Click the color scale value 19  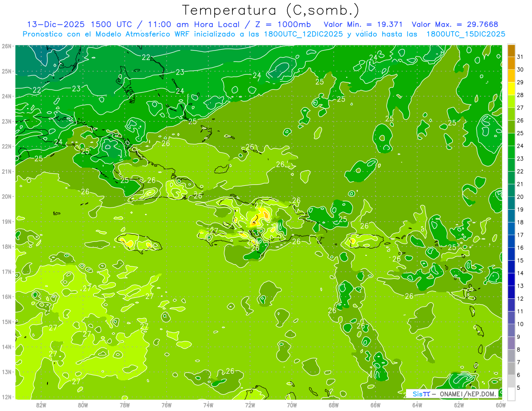point(520,210)
